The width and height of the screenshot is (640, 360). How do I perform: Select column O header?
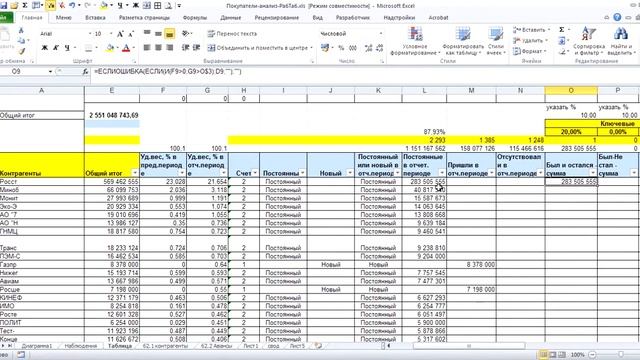click(571, 90)
